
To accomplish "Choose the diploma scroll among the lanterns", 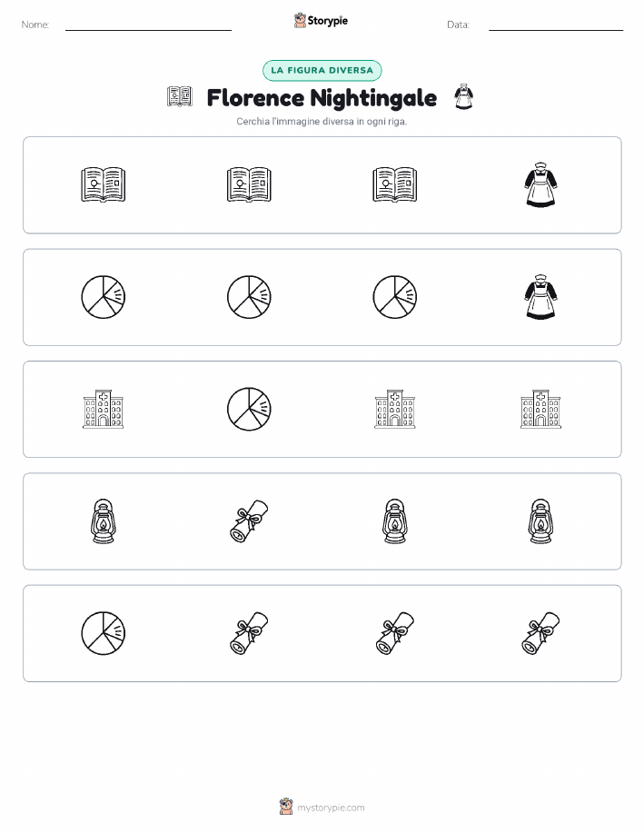I will coord(249,521).
